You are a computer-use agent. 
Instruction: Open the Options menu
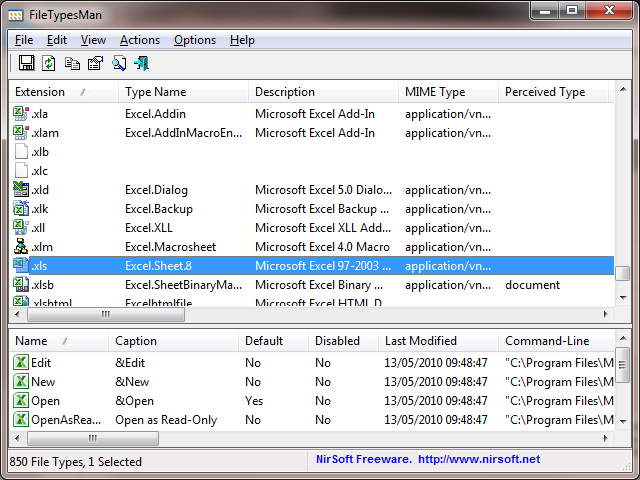(195, 40)
